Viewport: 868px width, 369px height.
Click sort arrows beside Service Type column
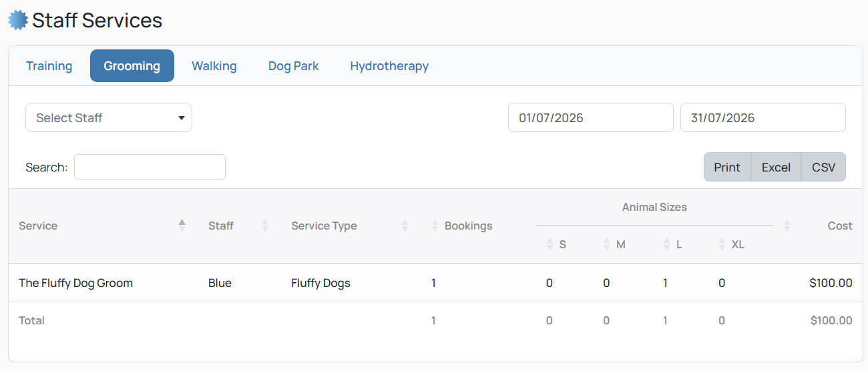pos(405,226)
